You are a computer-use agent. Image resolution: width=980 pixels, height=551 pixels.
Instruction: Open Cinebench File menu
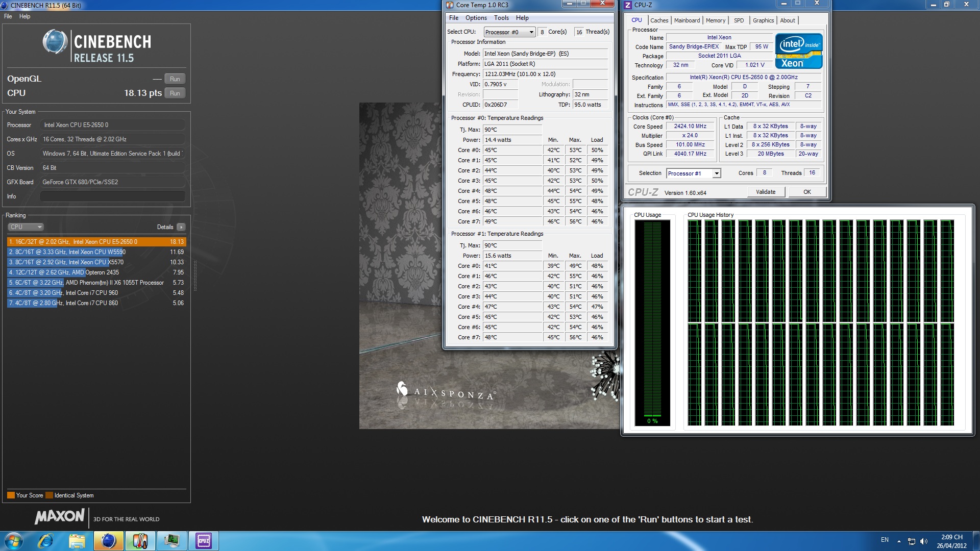pyautogui.click(x=8, y=16)
